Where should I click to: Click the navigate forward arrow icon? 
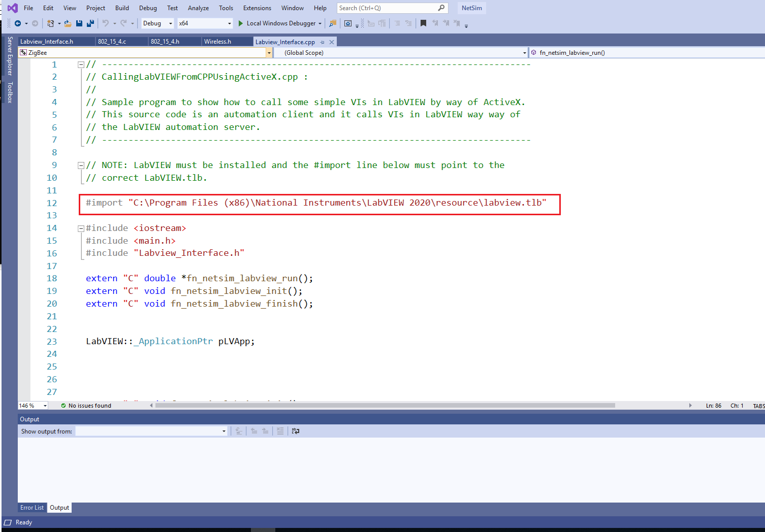pyautogui.click(x=35, y=23)
